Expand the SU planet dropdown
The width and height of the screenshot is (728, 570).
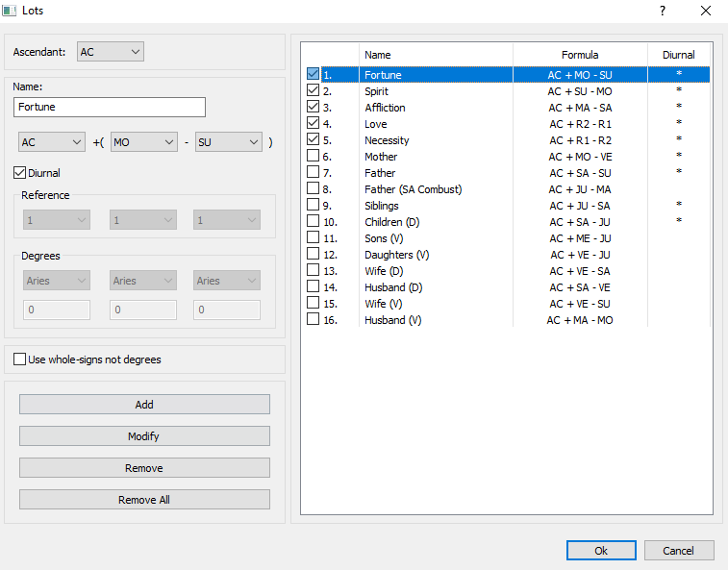click(228, 141)
